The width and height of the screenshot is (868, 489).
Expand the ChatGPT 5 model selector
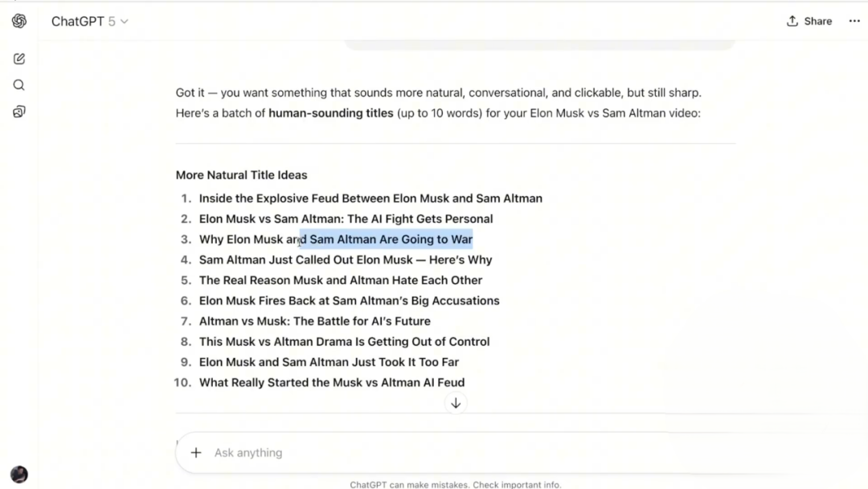(x=89, y=22)
